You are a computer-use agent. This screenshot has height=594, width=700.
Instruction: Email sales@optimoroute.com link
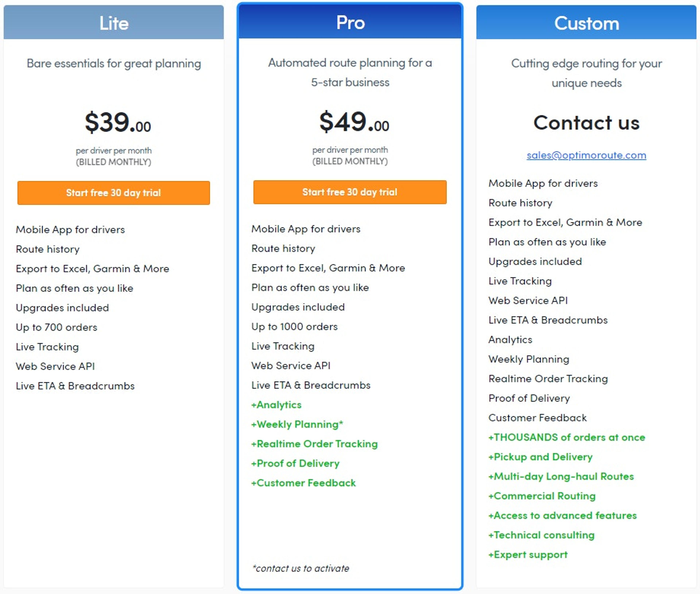(586, 155)
